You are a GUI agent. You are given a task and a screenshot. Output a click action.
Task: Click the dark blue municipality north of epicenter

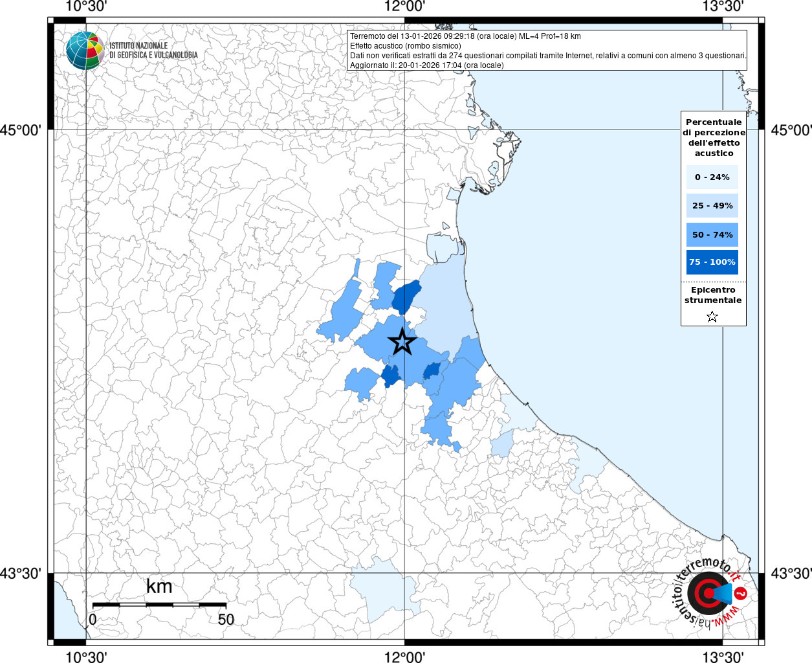[406, 298]
